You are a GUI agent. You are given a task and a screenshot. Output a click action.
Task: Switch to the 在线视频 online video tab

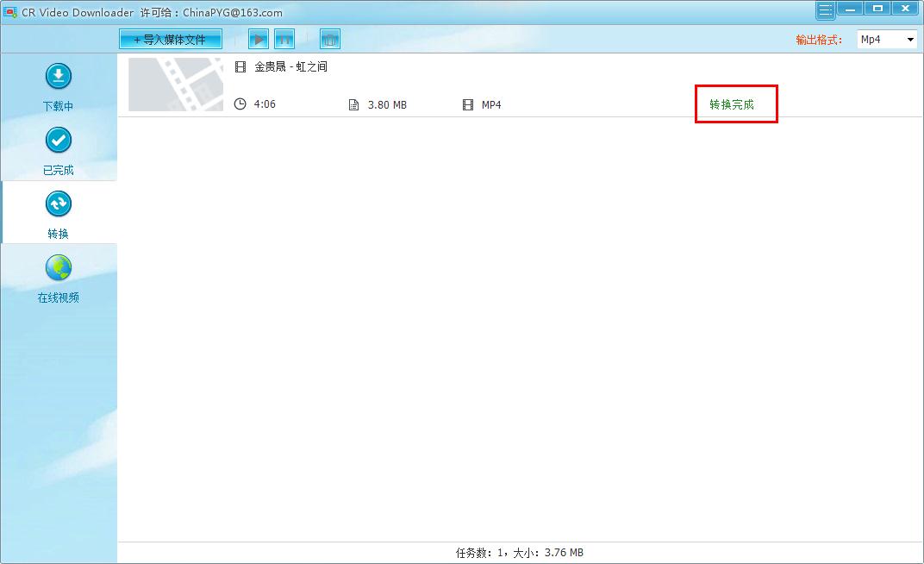pos(58,285)
